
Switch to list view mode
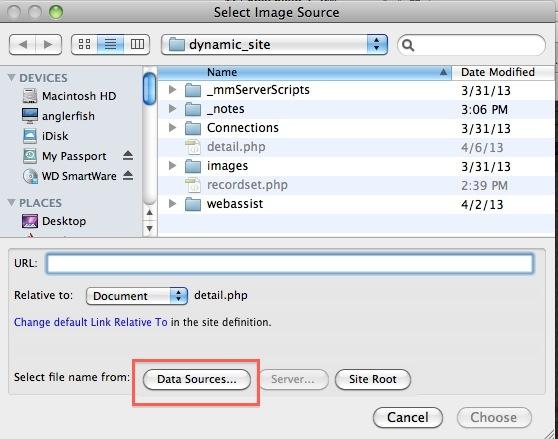tap(110, 44)
